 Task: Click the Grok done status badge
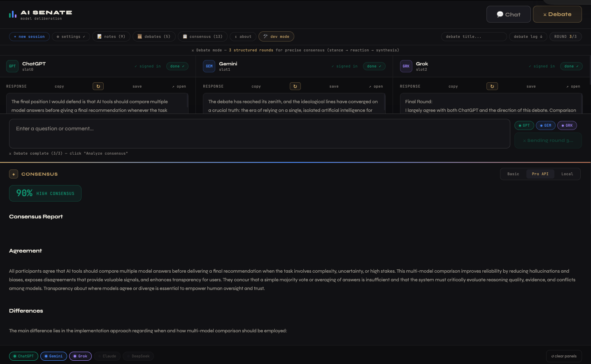tap(571, 66)
